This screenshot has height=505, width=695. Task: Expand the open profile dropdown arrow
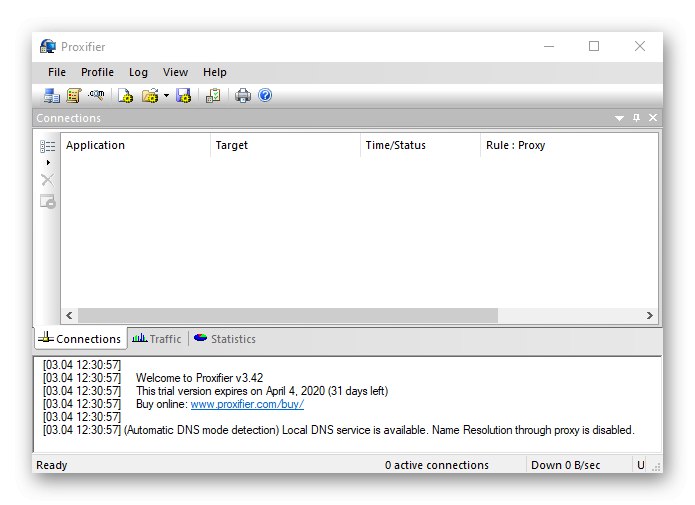coord(166,95)
